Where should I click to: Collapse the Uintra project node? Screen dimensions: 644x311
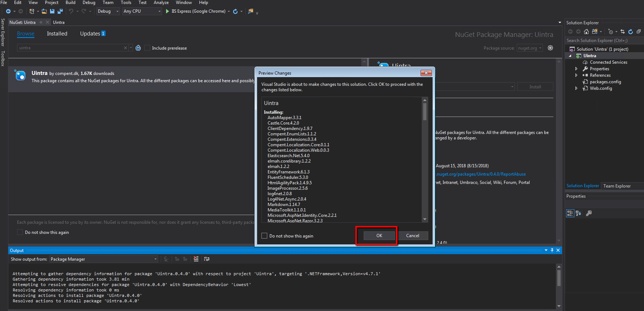[x=570, y=56]
